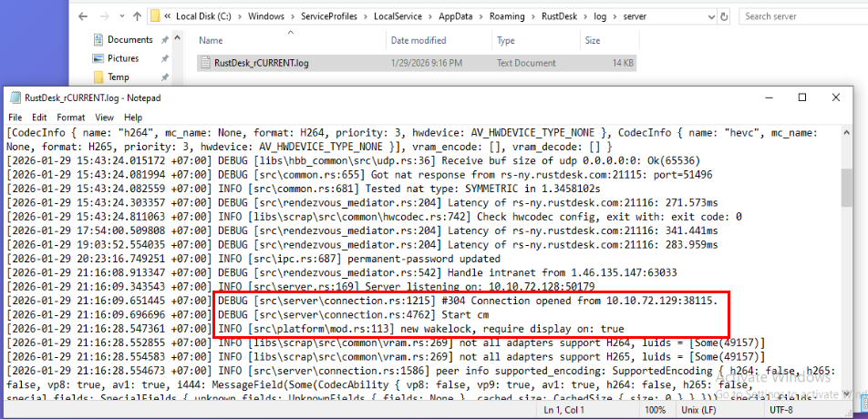Open the Notepad Format menu
This screenshot has width=868, height=419.
[71, 118]
